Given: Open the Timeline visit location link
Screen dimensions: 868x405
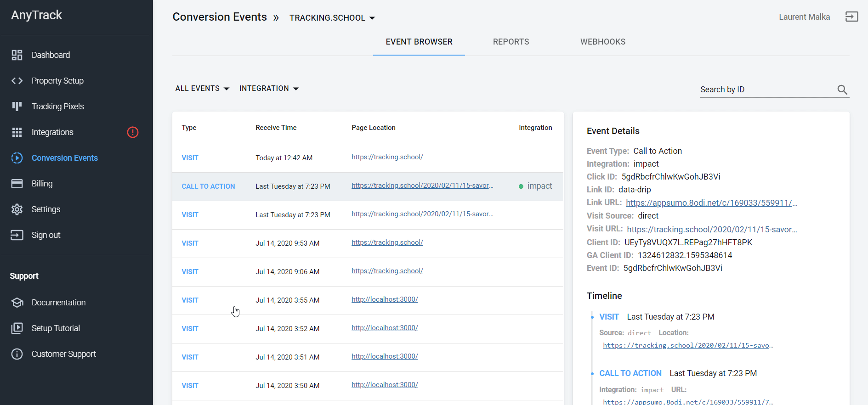Looking at the screenshot, I should coord(688,345).
